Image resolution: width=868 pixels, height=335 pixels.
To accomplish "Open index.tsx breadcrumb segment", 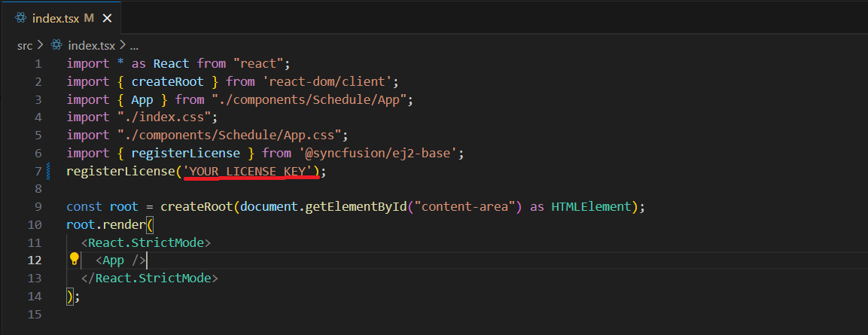I will (x=91, y=45).
